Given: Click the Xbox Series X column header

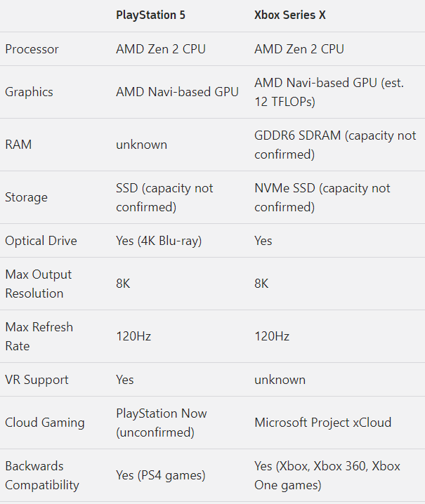Looking at the screenshot, I should tap(289, 15).
